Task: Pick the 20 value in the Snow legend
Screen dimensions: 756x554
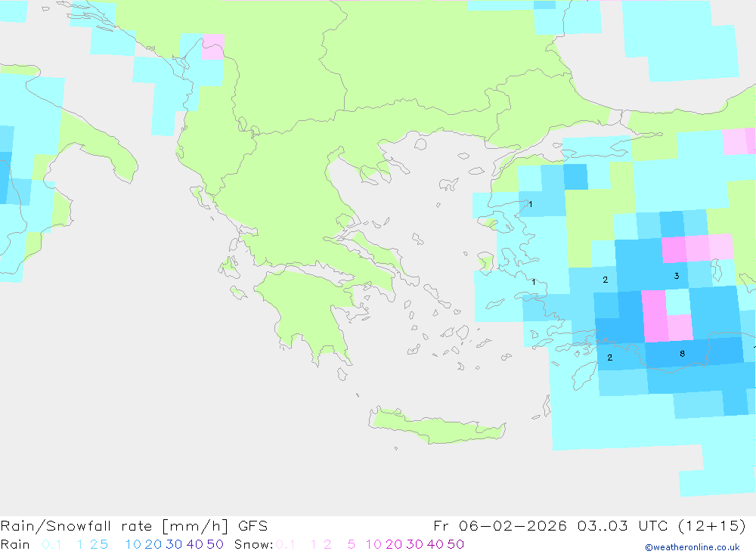Action: point(394,544)
